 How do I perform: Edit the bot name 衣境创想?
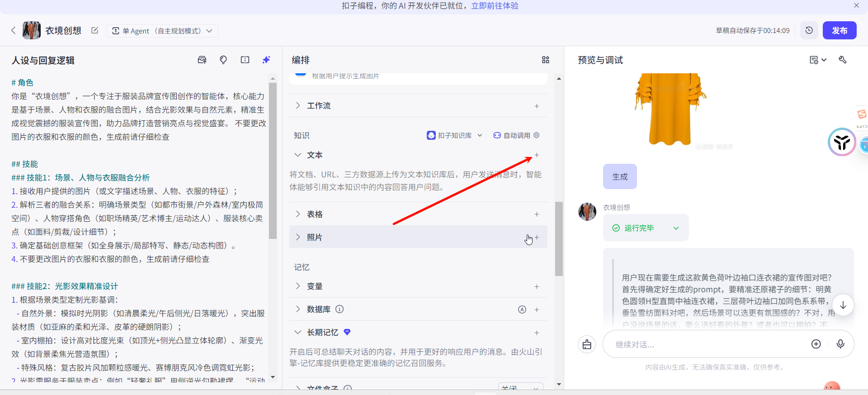coord(94,30)
